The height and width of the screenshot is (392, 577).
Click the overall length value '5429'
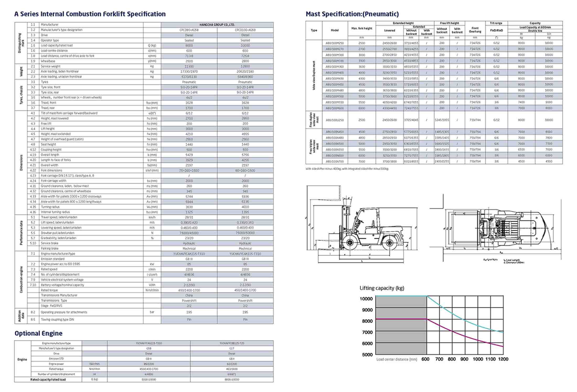click(189, 155)
